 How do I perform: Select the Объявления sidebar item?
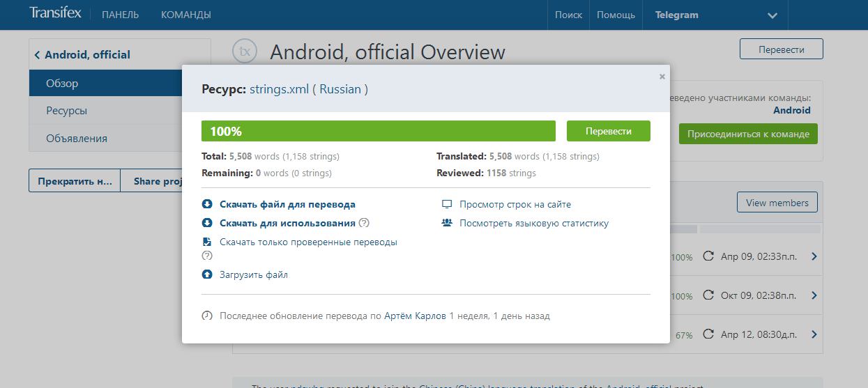click(x=105, y=138)
